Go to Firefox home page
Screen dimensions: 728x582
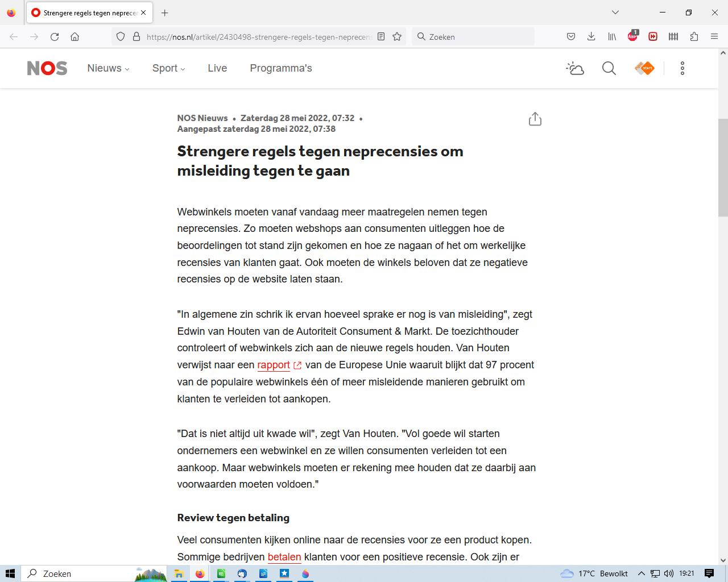click(x=75, y=36)
